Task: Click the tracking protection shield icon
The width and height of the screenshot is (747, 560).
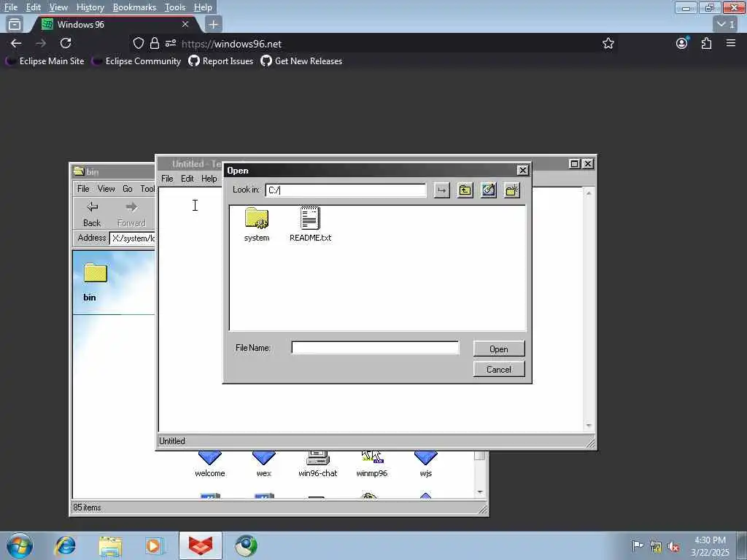Action: tap(138, 43)
